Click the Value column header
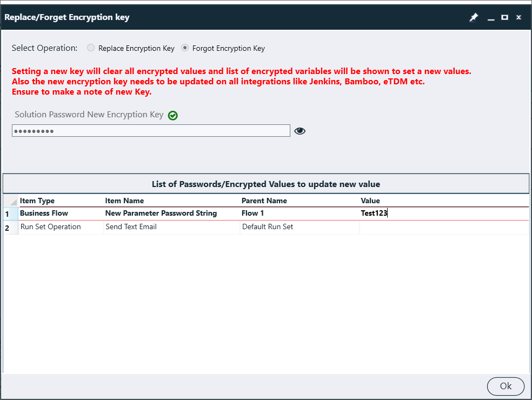532x400 pixels. coord(370,201)
